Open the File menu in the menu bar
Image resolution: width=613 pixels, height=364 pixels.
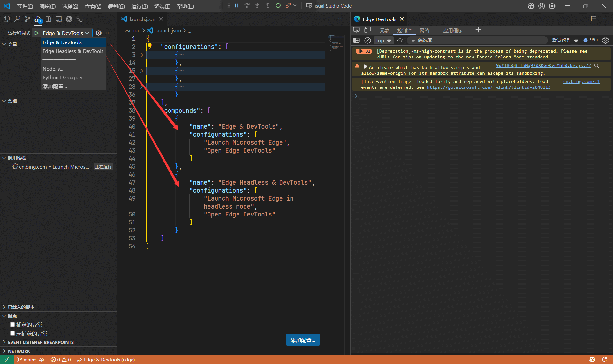click(25, 6)
